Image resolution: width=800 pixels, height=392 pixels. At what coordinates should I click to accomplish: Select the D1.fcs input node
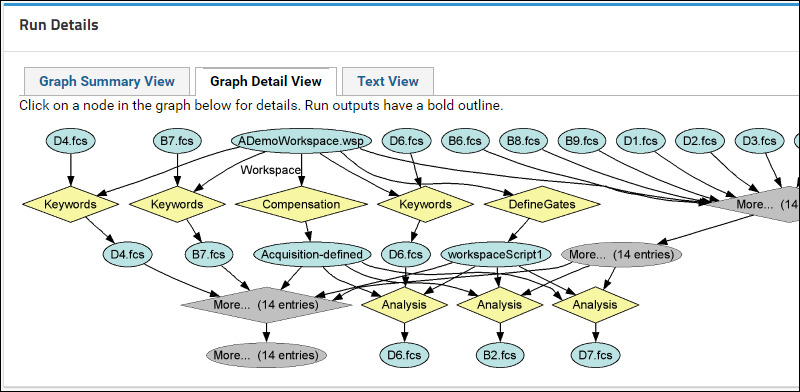tap(641, 141)
